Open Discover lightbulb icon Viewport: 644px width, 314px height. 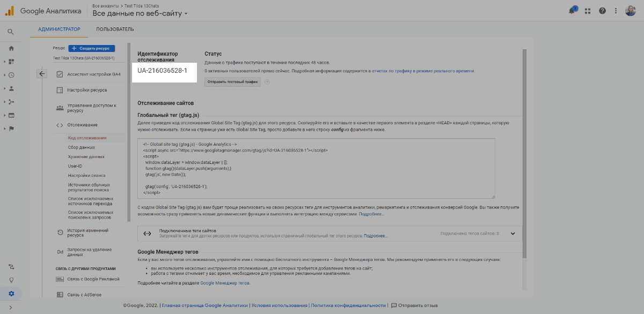[11, 280]
